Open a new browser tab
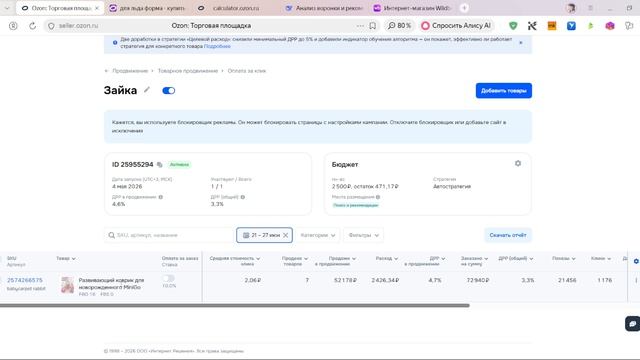 coord(464,8)
